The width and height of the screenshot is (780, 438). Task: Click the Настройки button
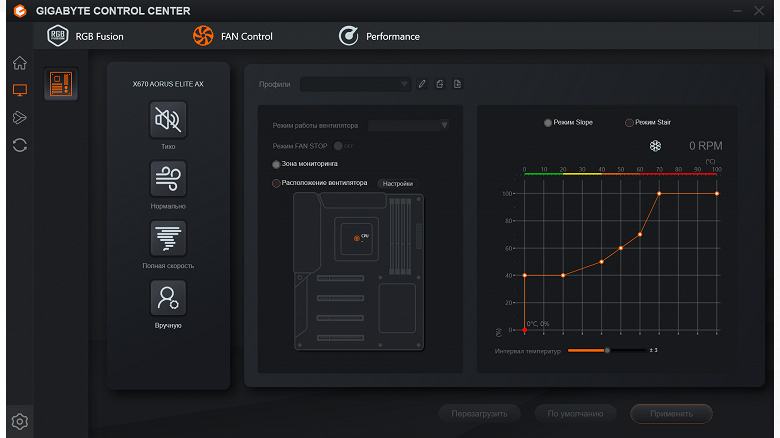click(x=398, y=184)
